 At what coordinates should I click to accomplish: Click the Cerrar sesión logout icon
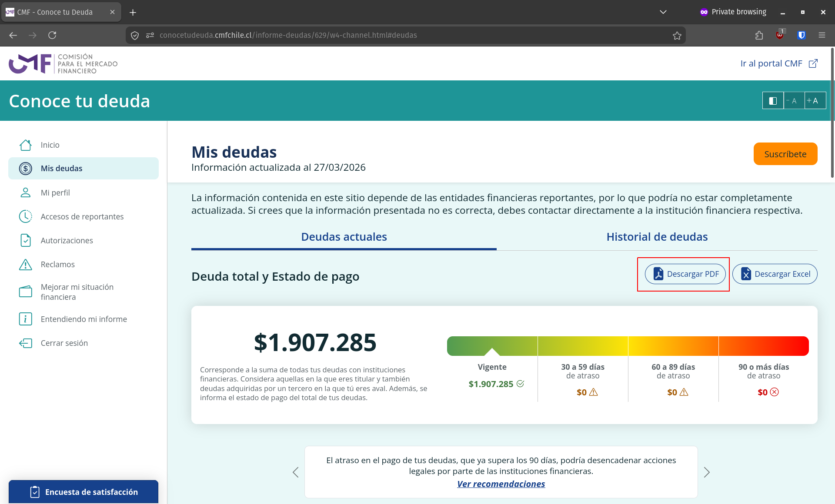(x=26, y=343)
